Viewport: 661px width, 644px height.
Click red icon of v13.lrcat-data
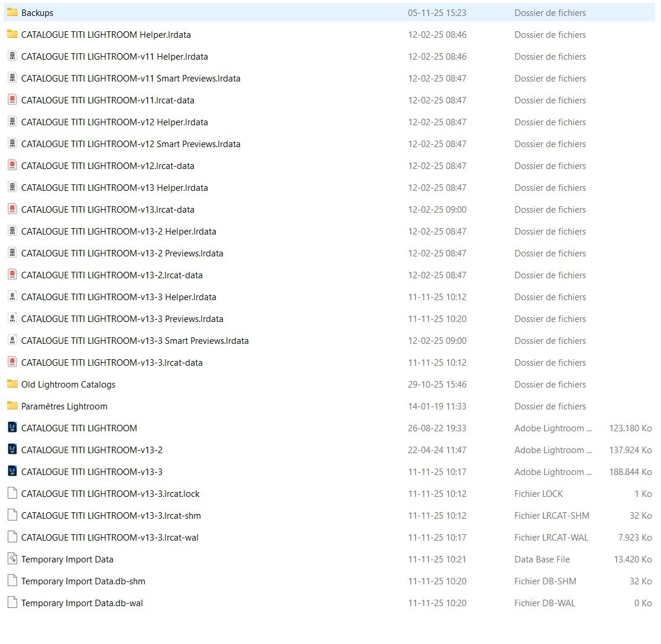pyautogui.click(x=12, y=209)
